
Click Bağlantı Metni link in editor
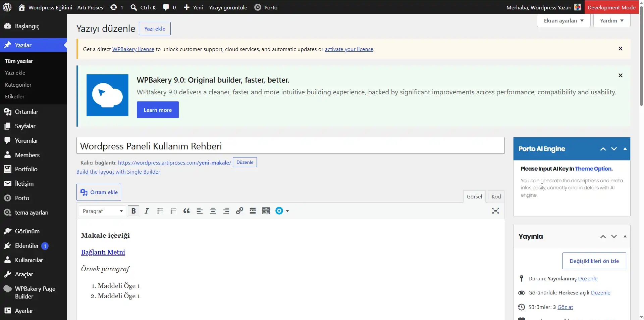(103, 252)
